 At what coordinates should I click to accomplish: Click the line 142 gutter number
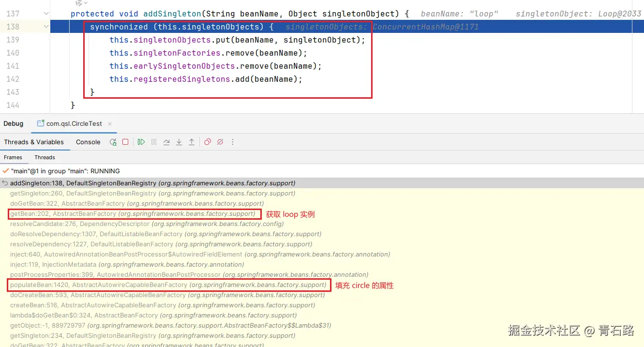[13, 79]
